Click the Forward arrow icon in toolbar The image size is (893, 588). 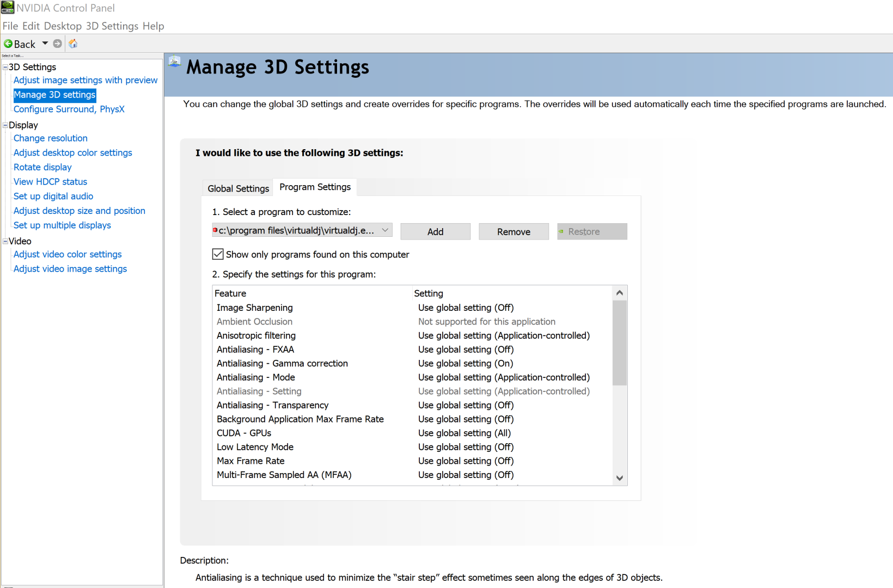click(57, 44)
